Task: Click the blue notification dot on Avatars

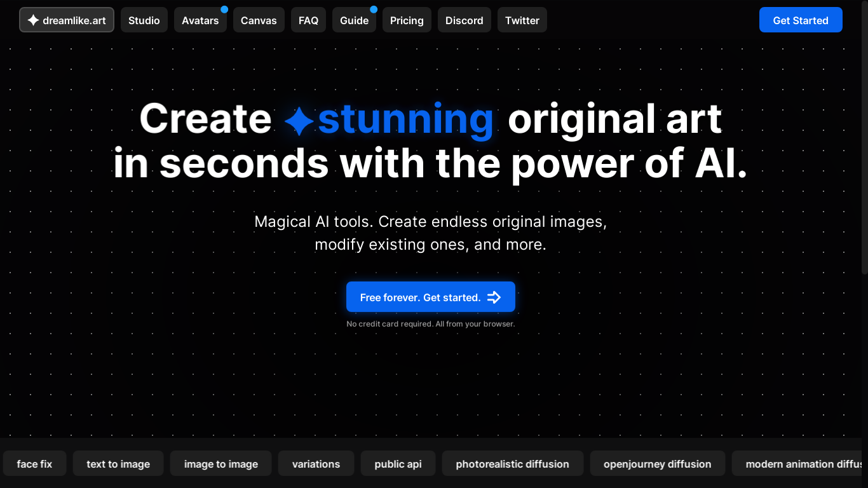Action: coord(224,10)
